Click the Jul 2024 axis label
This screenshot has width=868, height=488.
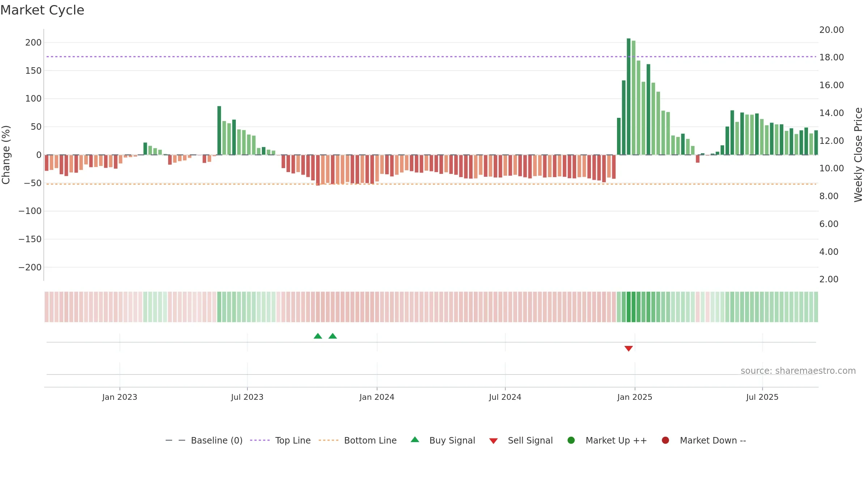[505, 397]
